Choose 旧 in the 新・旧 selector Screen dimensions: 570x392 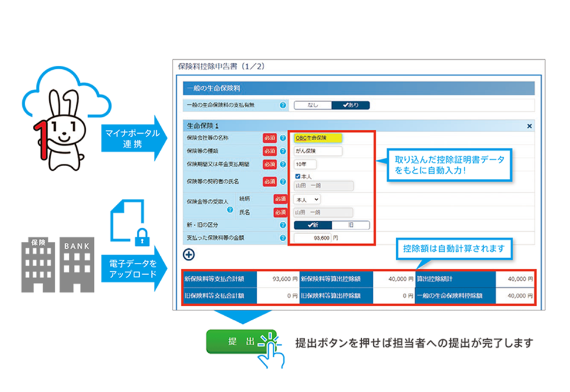350,225
